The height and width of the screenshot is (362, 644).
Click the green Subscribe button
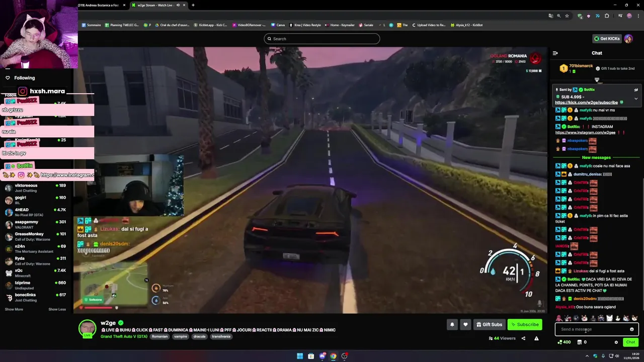[x=525, y=324]
